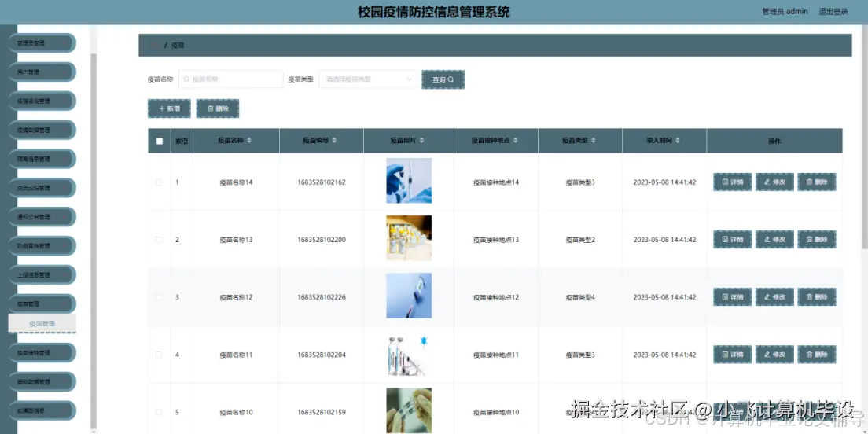Click cell 疫苗类型4
This screenshot has height=434, width=868.
click(x=580, y=297)
